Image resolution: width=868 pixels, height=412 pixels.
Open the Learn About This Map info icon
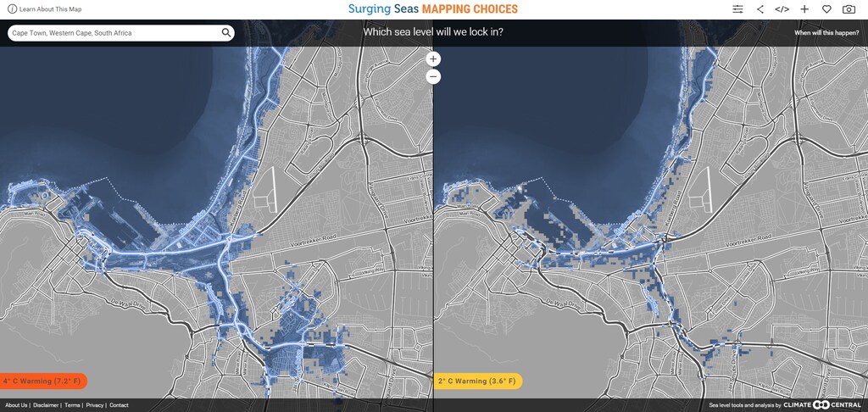click(x=12, y=8)
